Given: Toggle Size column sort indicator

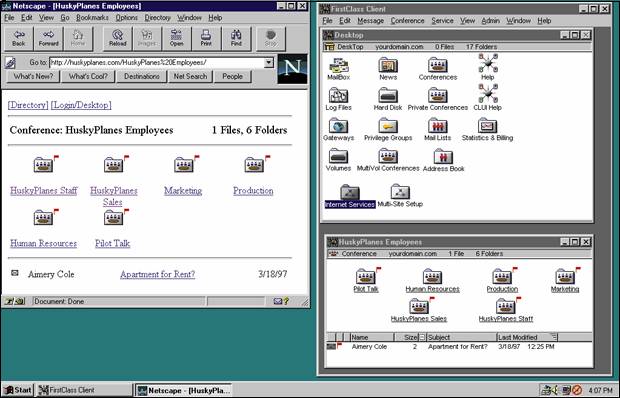Looking at the screenshot, I should (x=422, y=337).
